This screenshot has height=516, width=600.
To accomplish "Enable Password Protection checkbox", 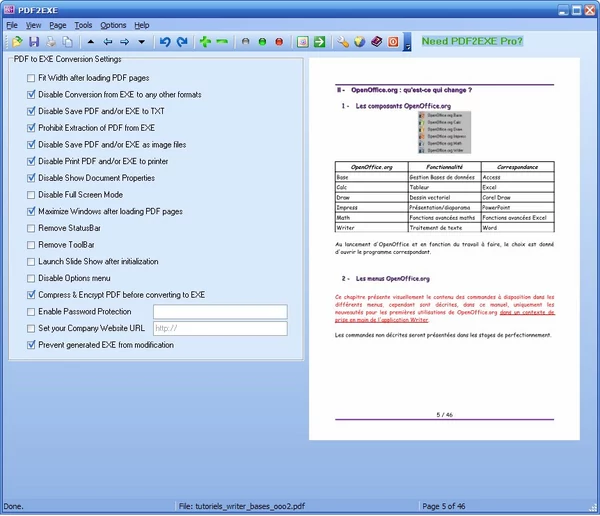I will 31,312.
